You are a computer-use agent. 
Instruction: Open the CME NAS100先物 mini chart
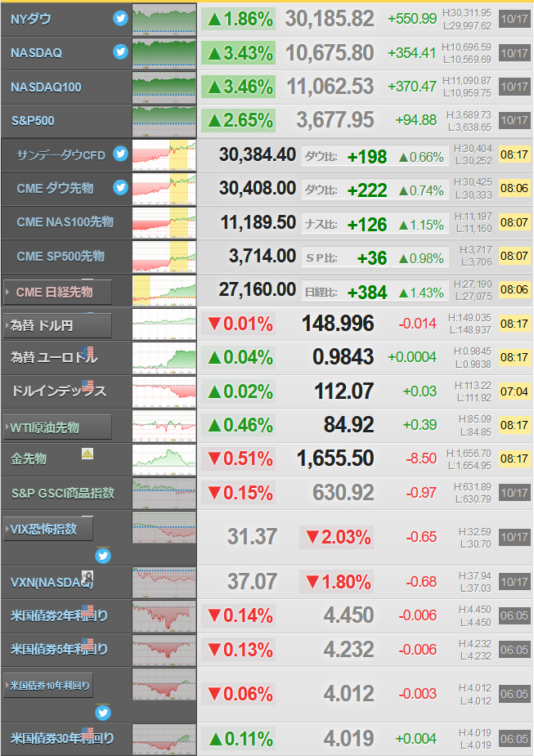point(164,223)
